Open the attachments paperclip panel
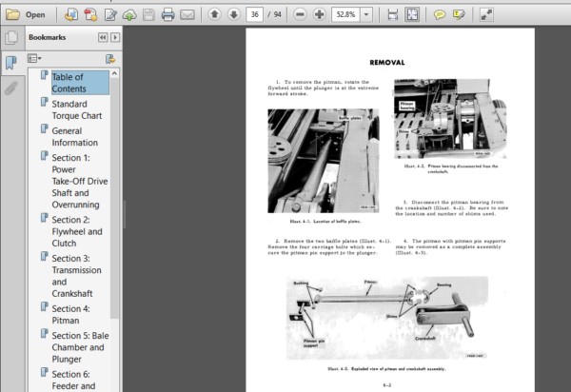Screen dimensions: 571x392 (11, 88)
